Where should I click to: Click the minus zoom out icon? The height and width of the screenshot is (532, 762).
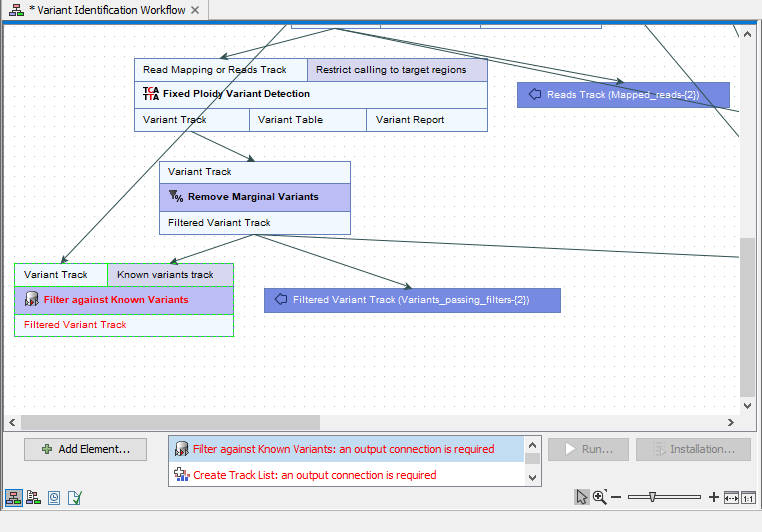tap(616, 497)
